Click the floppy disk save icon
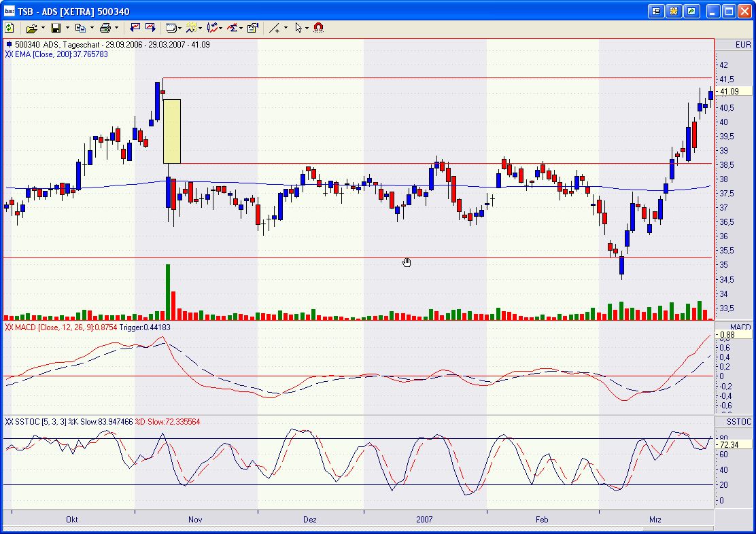This screenshot has height=534, width=756. click(x=56, y=28)
